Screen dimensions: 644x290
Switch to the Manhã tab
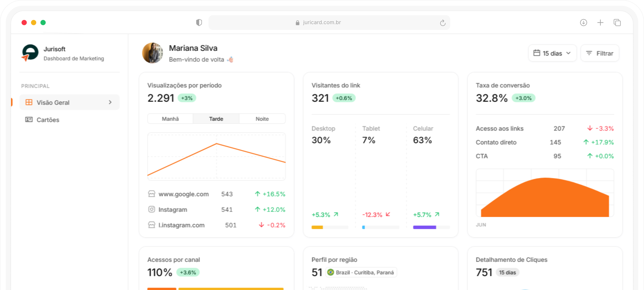(170, 119)
